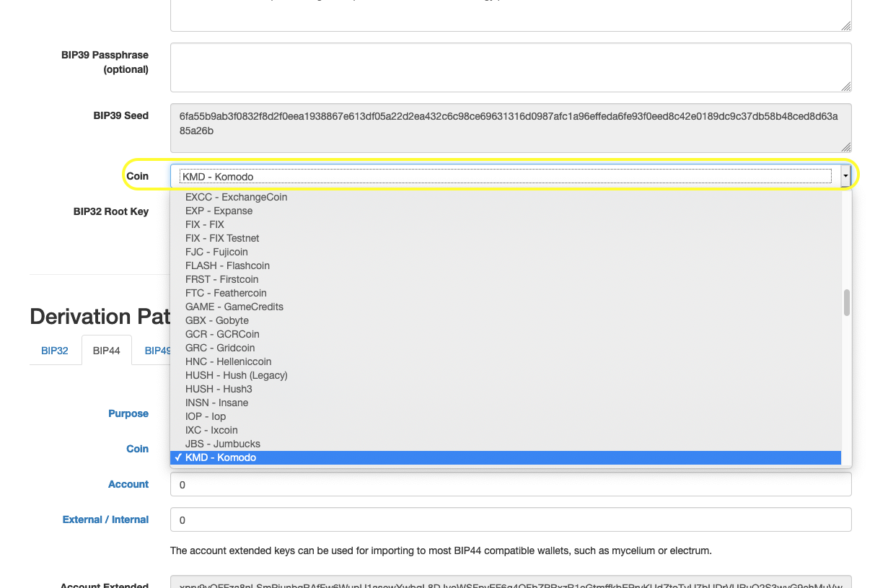Open the Purpose label link
The width and height of the screenshot is (888, 588).
point(128,413)
